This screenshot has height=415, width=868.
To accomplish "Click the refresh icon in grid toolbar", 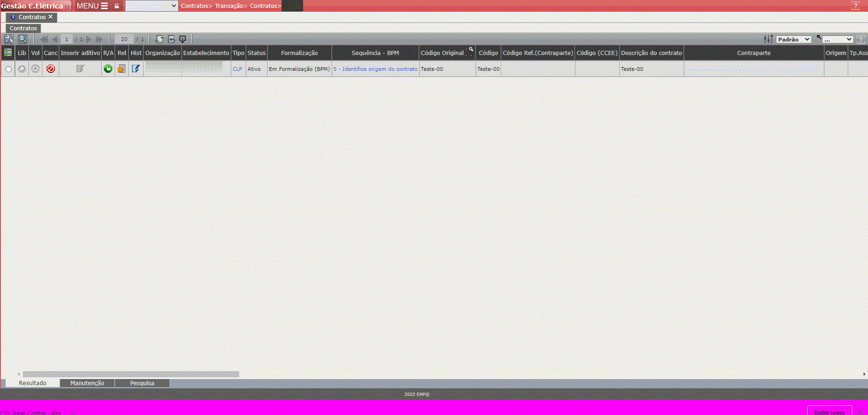I will tap(159, 39).
